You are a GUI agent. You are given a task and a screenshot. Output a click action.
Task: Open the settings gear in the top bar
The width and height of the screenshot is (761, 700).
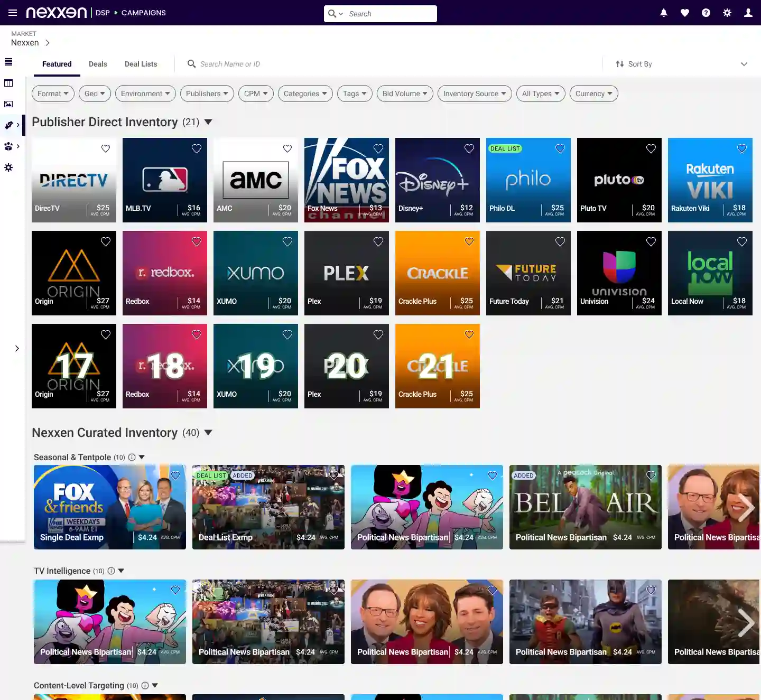pos(727,13)
